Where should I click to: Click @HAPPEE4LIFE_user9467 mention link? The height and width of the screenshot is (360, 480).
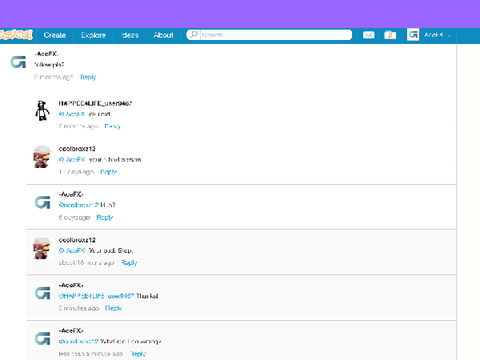(97, 296)
